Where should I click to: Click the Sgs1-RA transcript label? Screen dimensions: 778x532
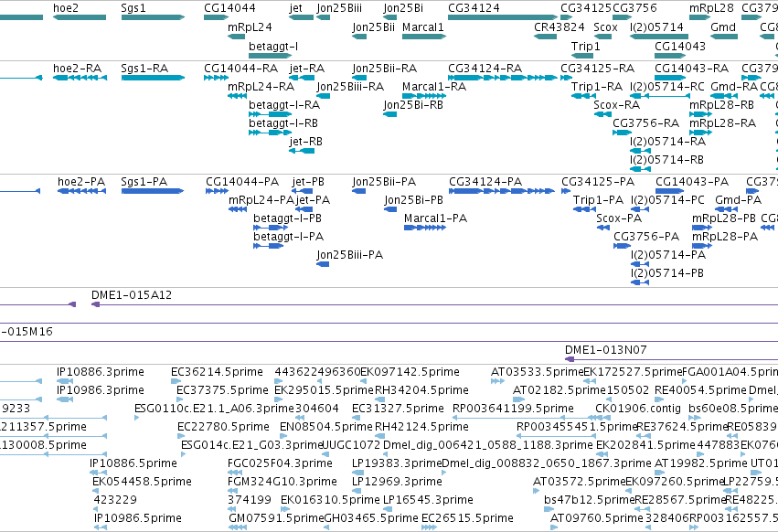coord(144,68)
